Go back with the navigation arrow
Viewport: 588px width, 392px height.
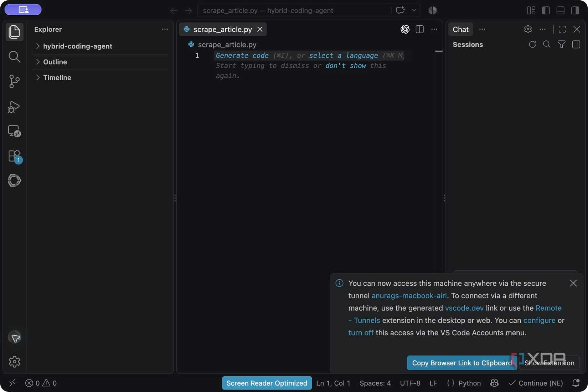point(174,10)
